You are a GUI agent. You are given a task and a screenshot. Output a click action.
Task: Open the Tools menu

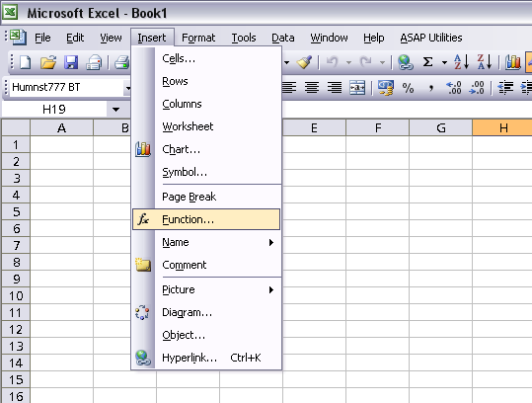coord(244,38)
